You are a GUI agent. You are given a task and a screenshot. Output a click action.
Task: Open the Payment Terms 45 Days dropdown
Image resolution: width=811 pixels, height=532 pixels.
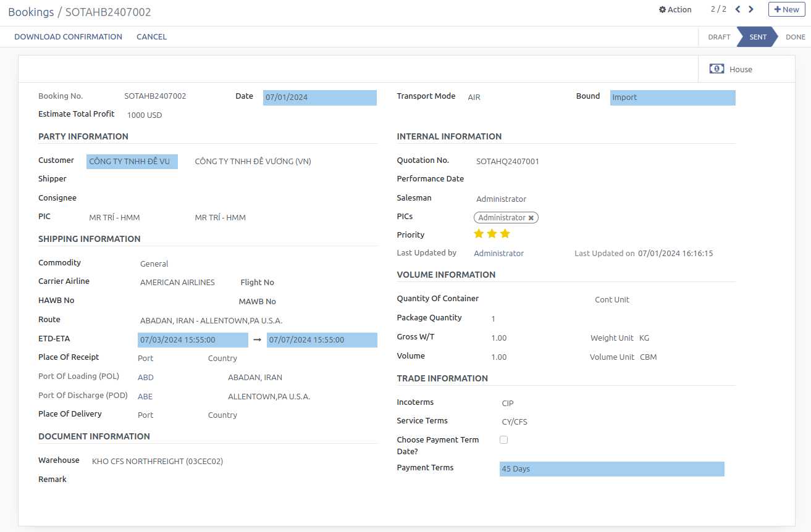click(611, 469)
